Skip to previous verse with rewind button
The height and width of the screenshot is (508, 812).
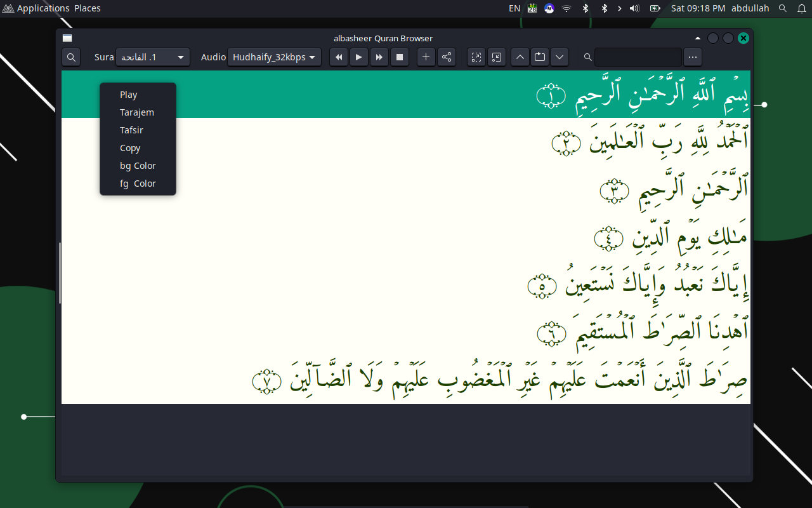339,57
